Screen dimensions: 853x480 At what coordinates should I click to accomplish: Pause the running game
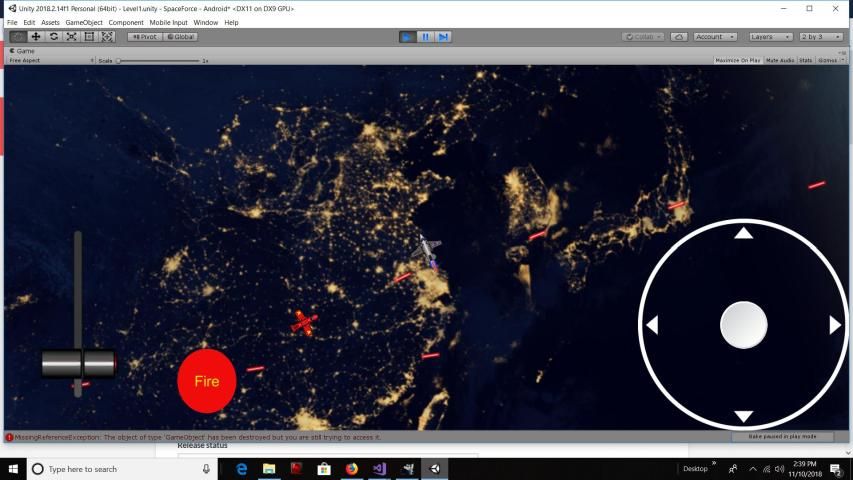point(425,37)
